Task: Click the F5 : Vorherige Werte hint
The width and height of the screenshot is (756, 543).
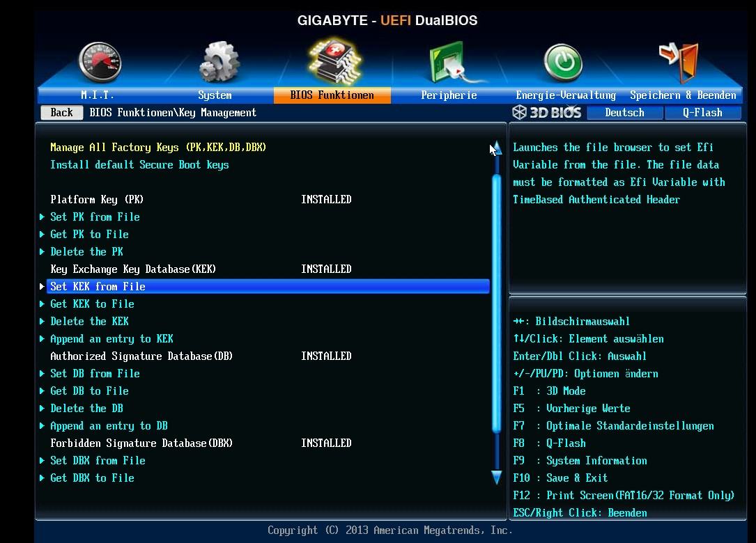Action: (571, 408)
